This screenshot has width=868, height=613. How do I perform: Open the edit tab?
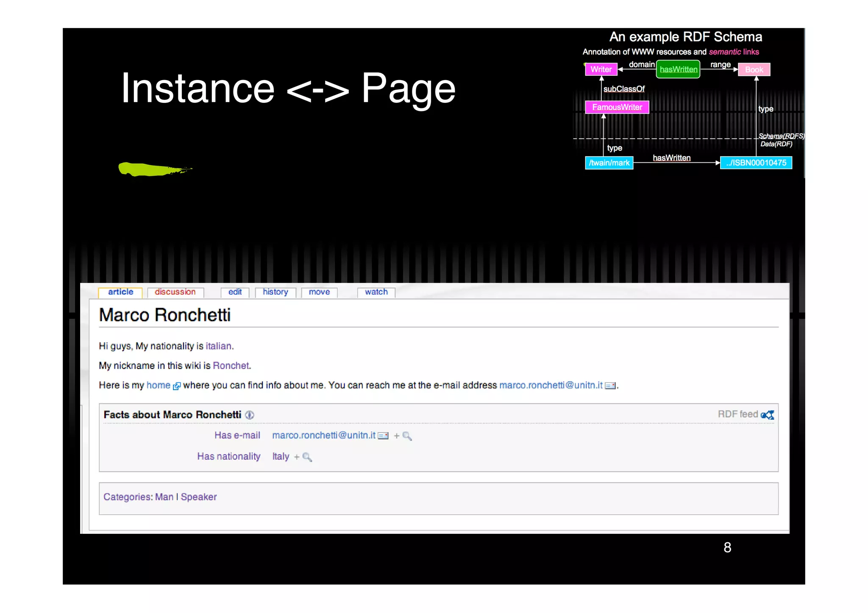pyautogui.click(x=235, y=292)
